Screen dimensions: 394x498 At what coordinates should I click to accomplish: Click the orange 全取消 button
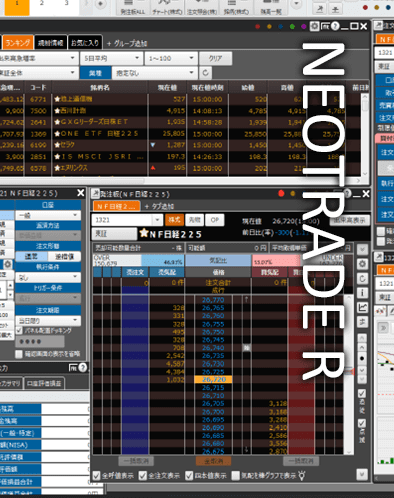213,461
